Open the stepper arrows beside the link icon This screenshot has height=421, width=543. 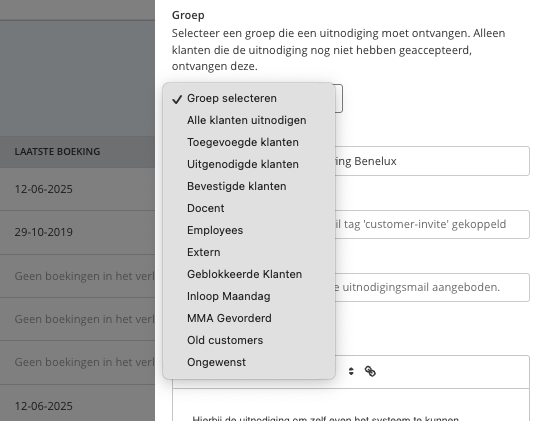click(x=351, y=371)
